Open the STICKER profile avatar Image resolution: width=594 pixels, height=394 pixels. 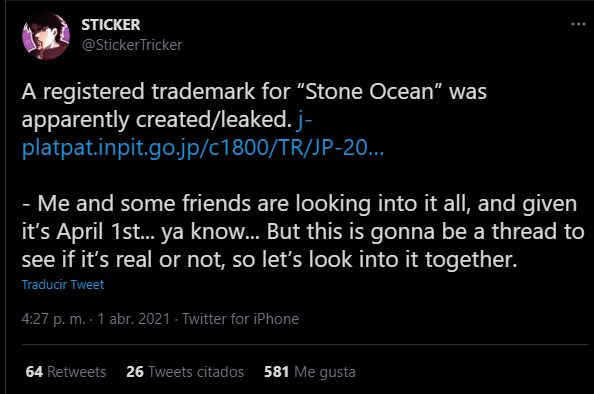coord(46,36)
